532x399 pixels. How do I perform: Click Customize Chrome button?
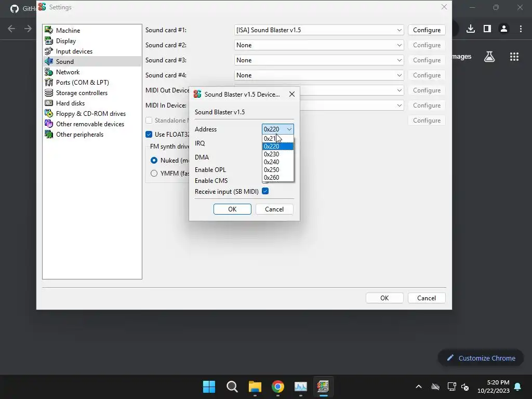pyautogui.click(x=481, y=358)
